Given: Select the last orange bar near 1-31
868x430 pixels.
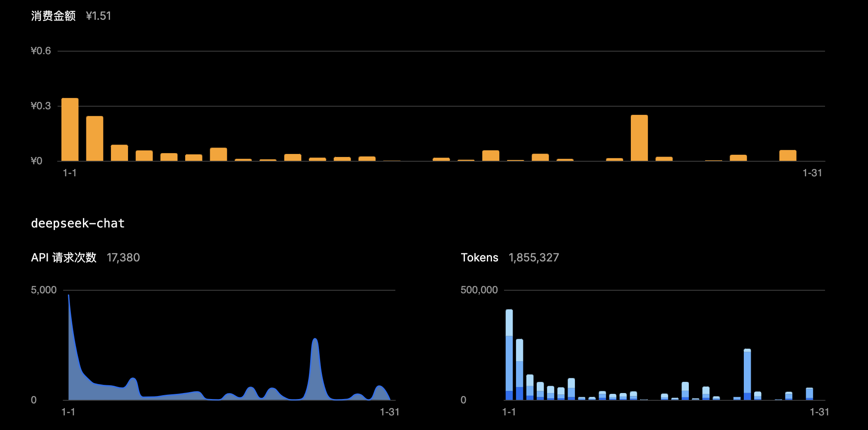Looking at the screenshot, I should pos(788,155).
